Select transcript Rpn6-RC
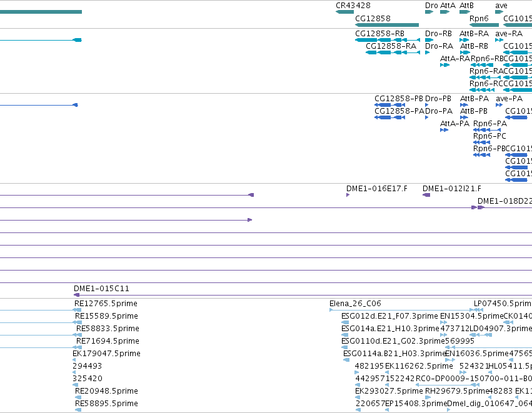The width and height of the screenshot is (532, 413). click(x=486, y=84)
